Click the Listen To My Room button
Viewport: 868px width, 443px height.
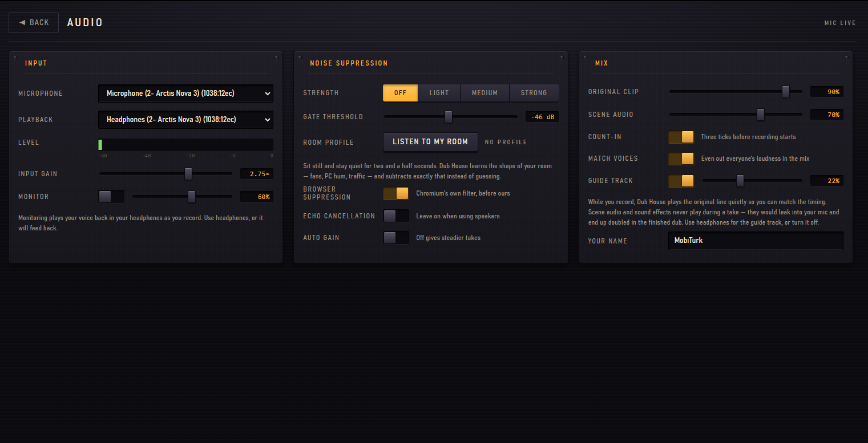pos(430,142)
